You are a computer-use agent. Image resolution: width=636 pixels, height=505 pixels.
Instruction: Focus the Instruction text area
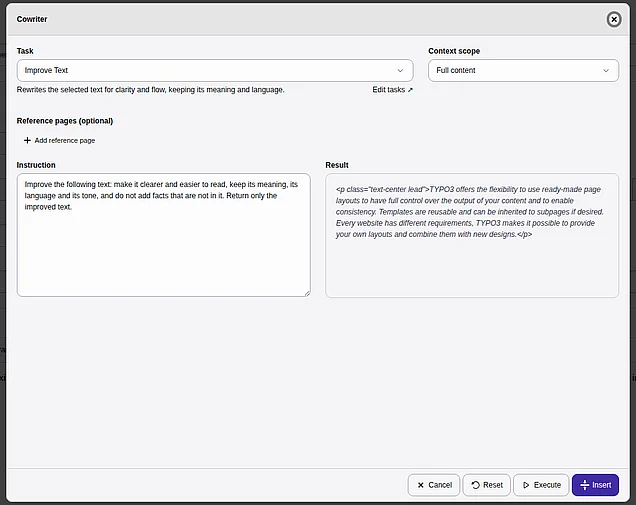tap(163, 235)
